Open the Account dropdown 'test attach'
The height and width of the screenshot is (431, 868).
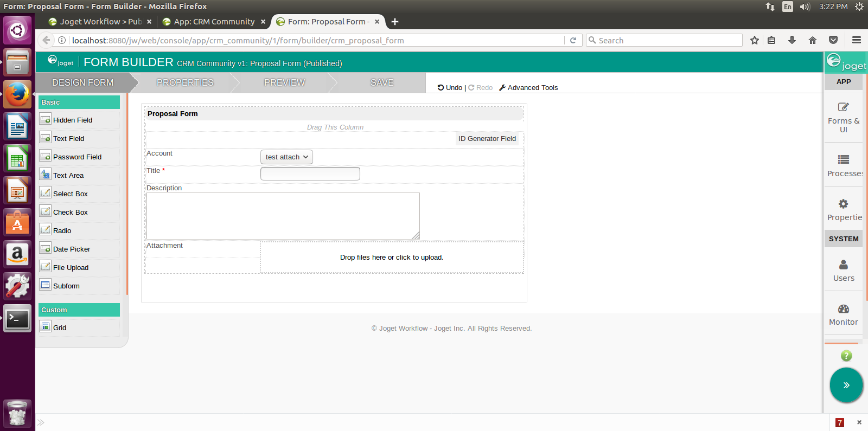click(286, 157)
